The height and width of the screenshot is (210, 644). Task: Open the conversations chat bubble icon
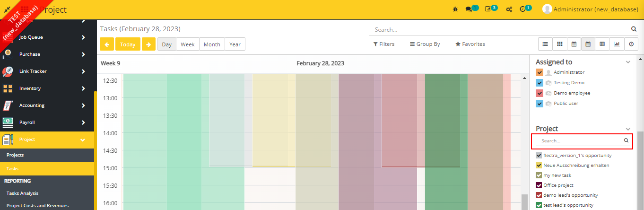[x=469, y=9]
